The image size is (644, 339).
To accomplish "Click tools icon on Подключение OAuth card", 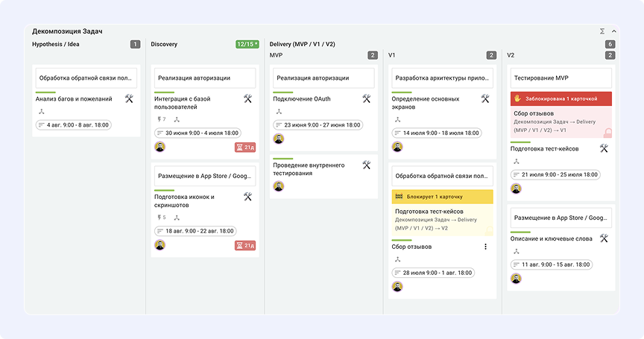I will (x=366, y=98).
